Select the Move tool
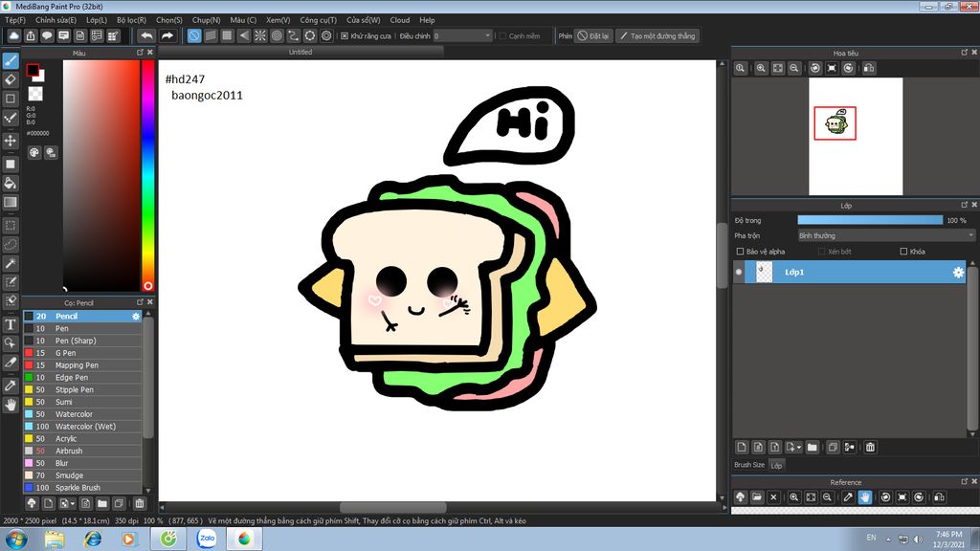Screen dimensions: 980x551 pyautogui.click(x=11, y=141)
